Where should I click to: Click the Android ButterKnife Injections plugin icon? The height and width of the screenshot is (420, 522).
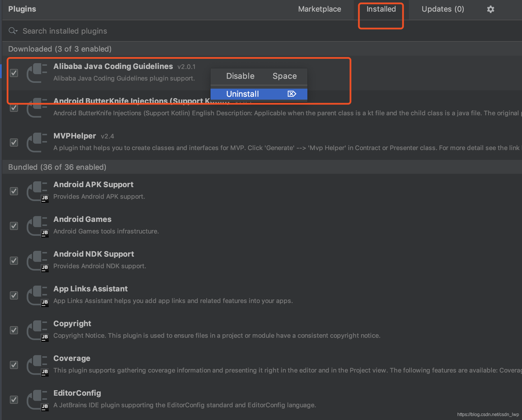(x=37, y=107)
